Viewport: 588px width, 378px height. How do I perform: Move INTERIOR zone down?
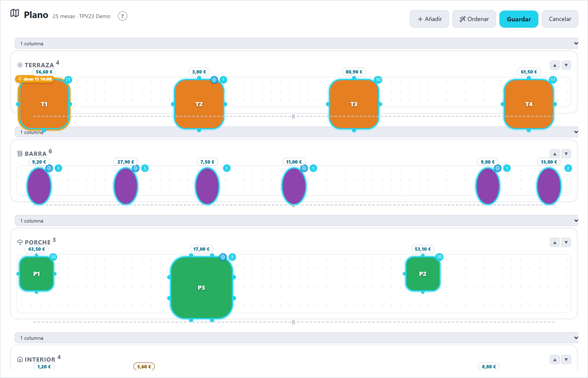(566, 360)
